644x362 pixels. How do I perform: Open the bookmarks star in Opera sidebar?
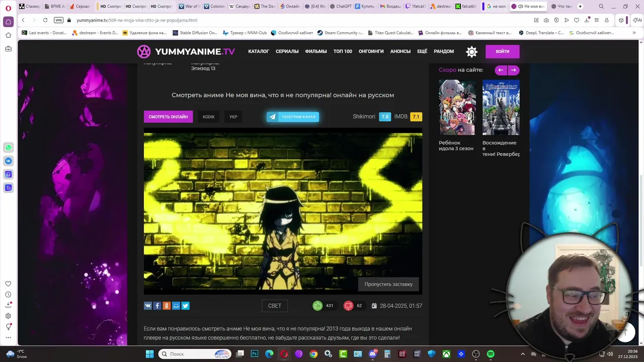[8, 35]
